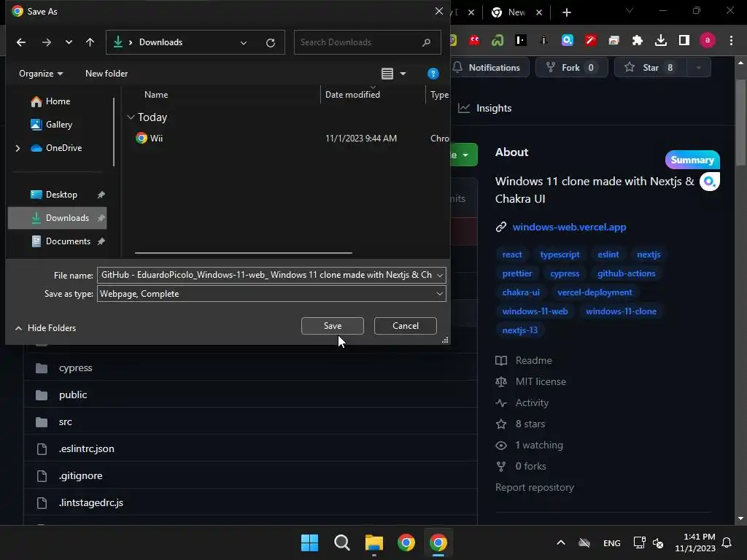
Task: Open Chrome downloads icon
Action: click(x=661, y=41)
